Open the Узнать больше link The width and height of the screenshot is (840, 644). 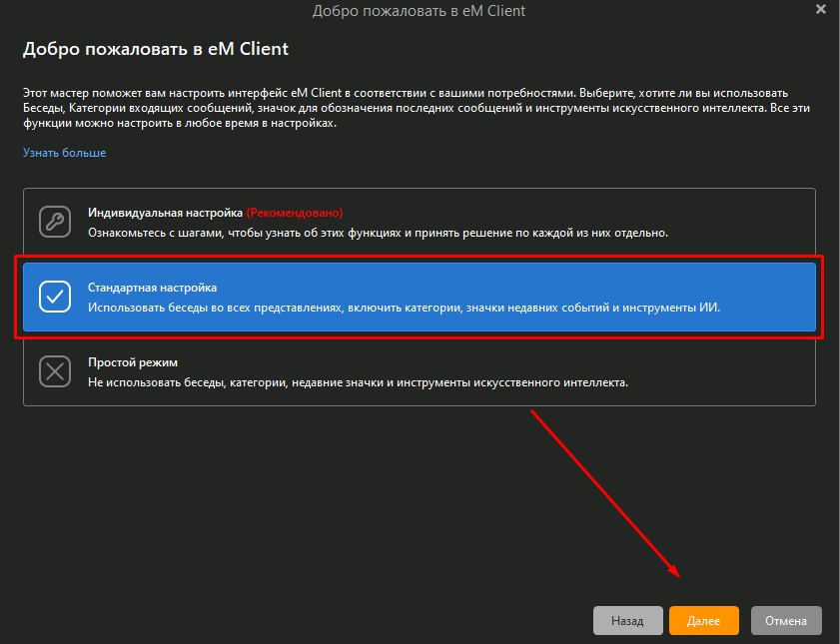(64, 153)
